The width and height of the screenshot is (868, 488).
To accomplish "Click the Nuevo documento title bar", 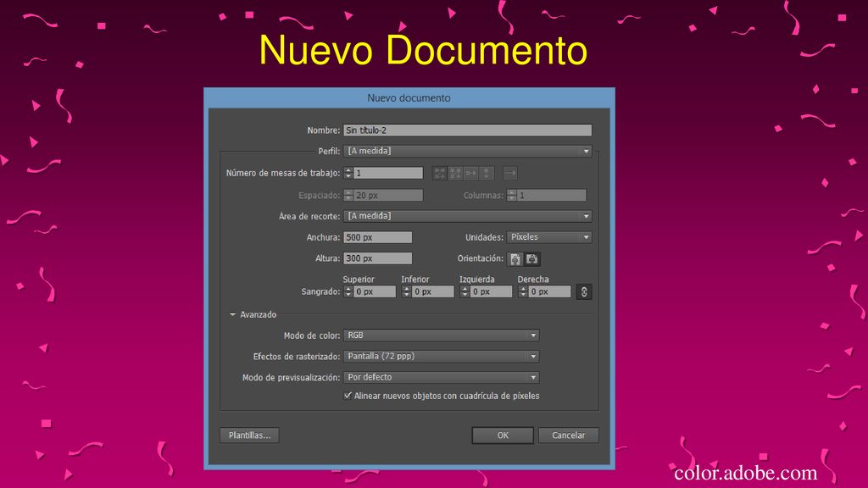I will click(409, 98).
